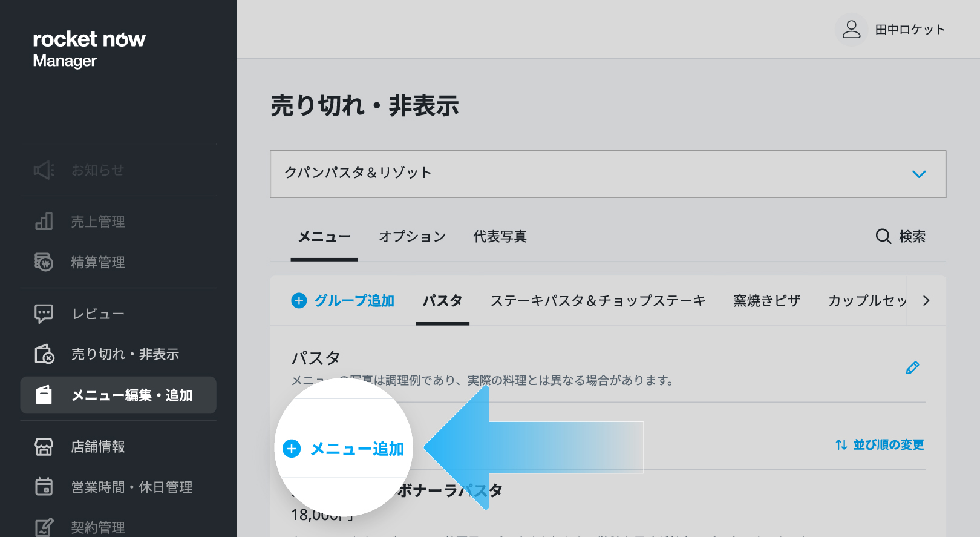Click 営業時間・休日管理 calendar icon

click(44, 487)
